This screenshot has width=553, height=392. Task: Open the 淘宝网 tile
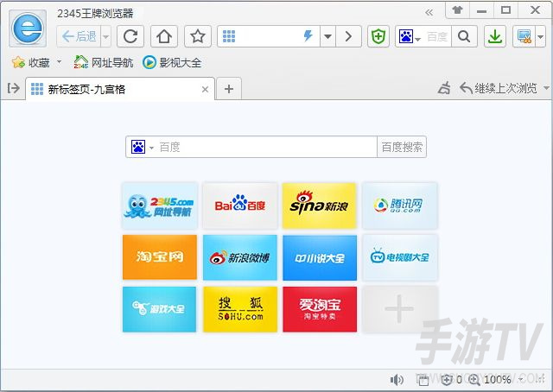[159, 257]
